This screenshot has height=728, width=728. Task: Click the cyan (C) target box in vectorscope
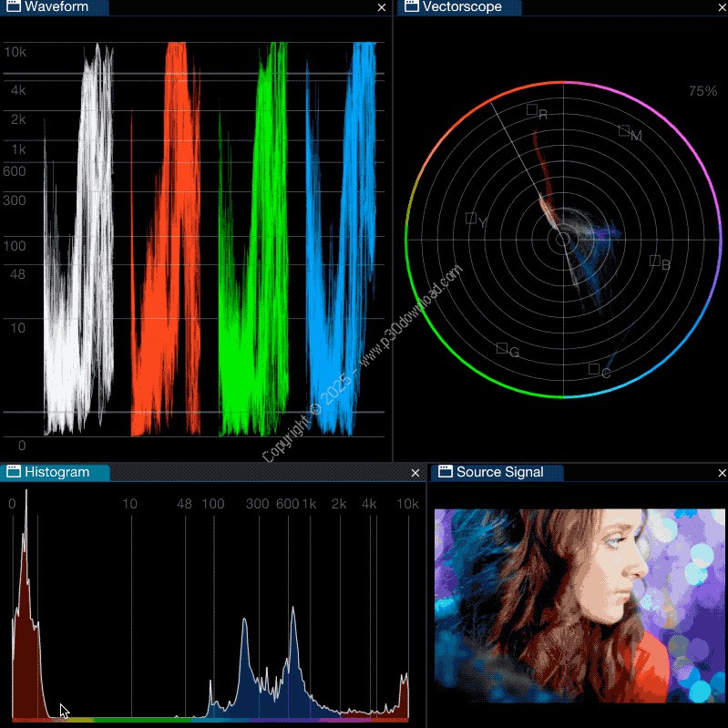click(594, 369)
